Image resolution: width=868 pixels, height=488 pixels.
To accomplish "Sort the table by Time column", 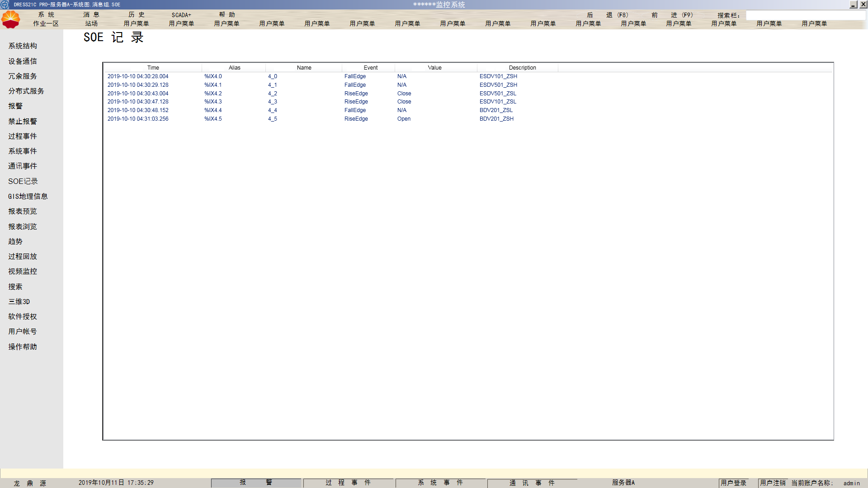I will [x=153, y=68].
